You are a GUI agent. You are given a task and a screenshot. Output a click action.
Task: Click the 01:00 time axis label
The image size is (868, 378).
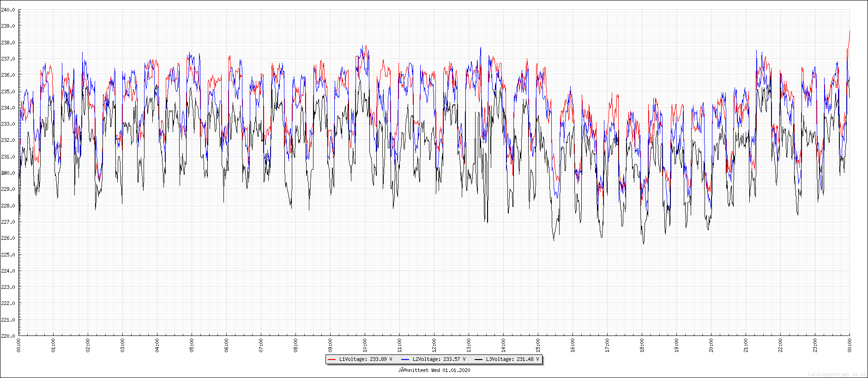(x=53, y=345)
